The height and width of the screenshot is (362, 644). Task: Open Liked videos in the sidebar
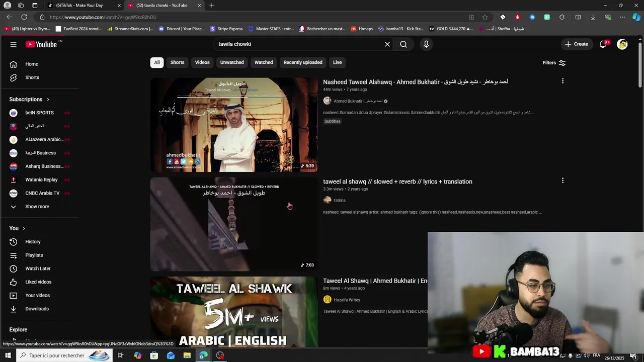tap(39, 282)
